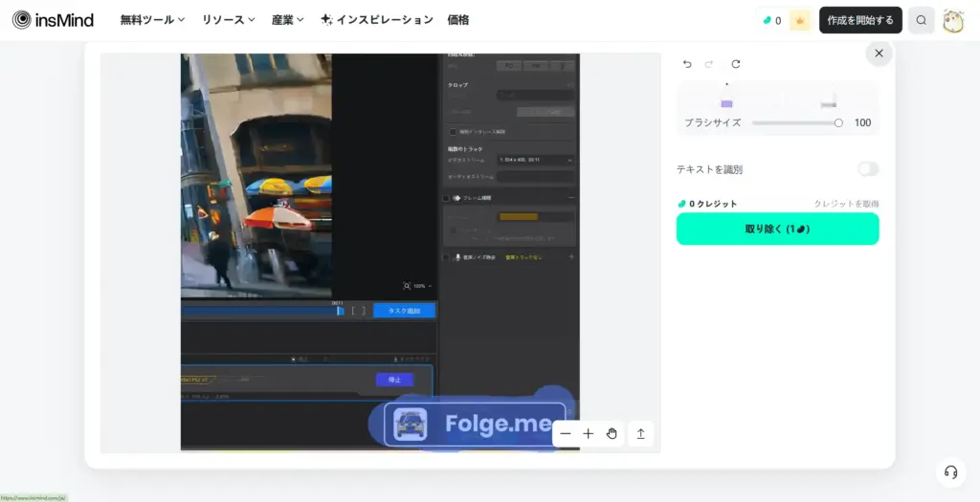Activate the hand pan tool
980x502 pixels.
[x=612, y=434]
